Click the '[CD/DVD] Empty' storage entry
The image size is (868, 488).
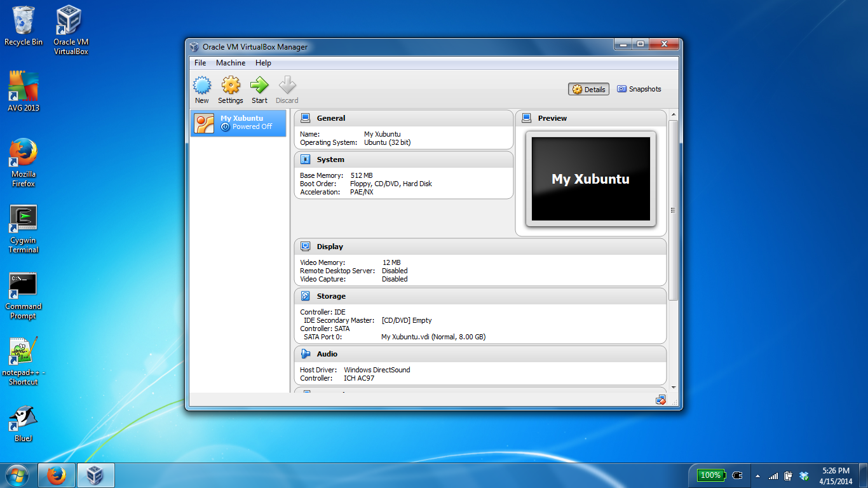click(407, 320)
